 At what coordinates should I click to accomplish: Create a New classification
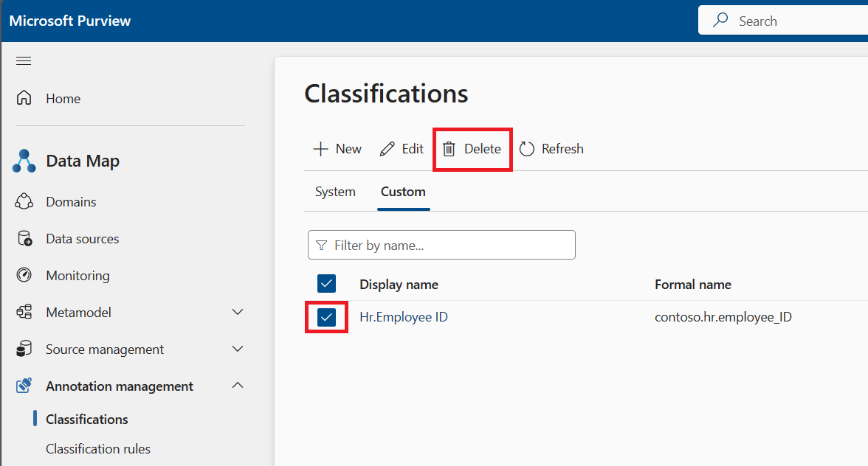337,148
